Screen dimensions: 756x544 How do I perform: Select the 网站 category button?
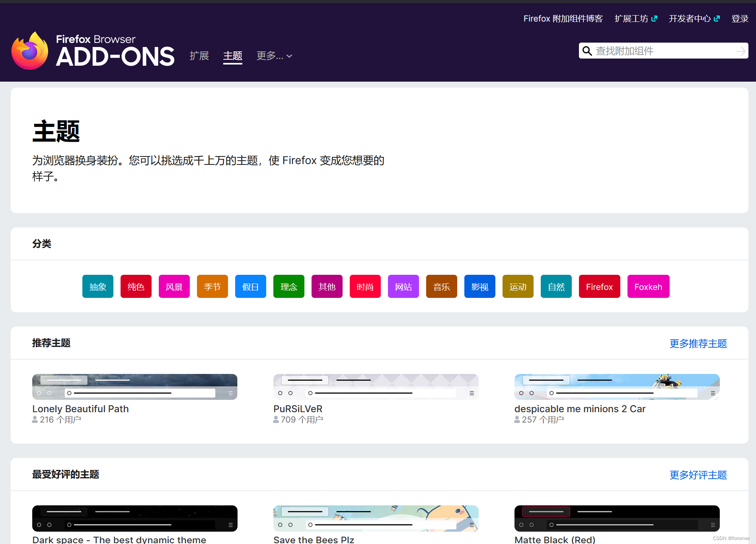point(403,286)
